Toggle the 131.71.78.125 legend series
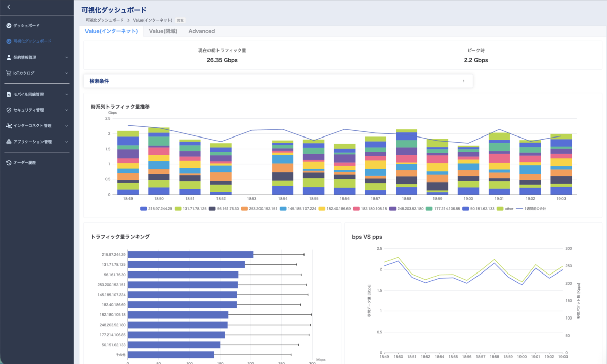This screenshot has width=607, height=364. coord(190,208)
